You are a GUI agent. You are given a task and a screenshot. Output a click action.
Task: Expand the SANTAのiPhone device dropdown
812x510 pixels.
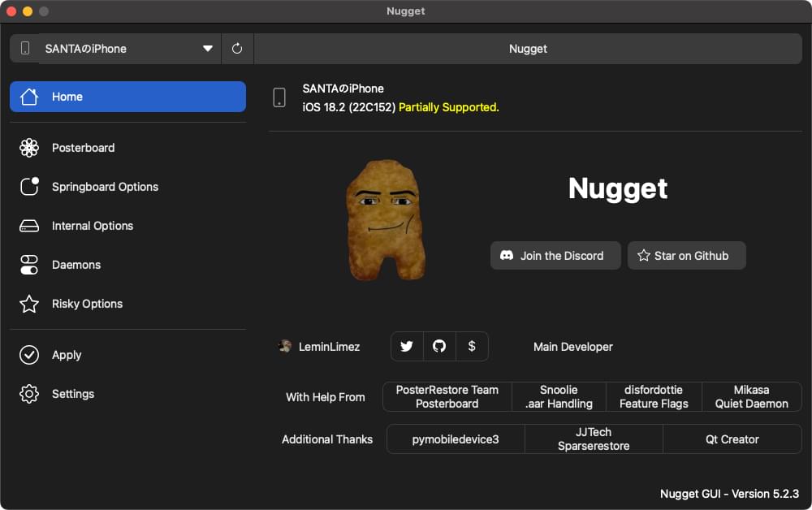129,49
